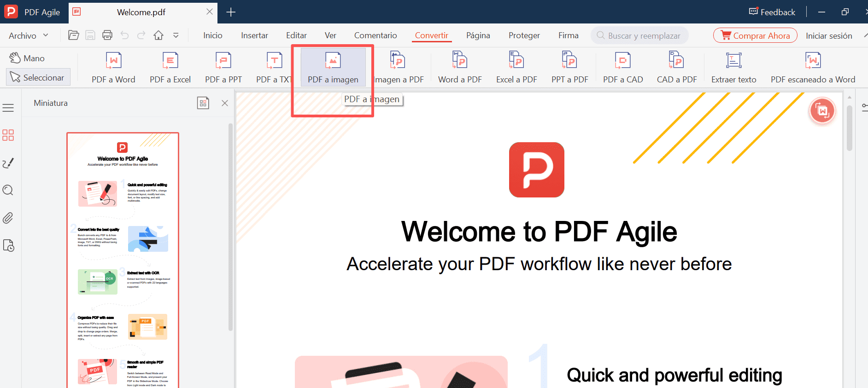Open the annotations sidebar pen icon
The width and height of the screenshot is (868, 388).
tap(8, 163)
